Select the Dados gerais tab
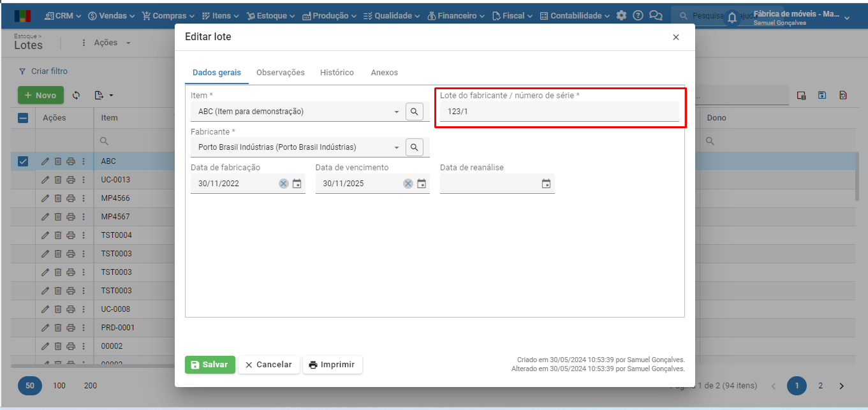Screen dimensions: 868x410 (217, 73)
